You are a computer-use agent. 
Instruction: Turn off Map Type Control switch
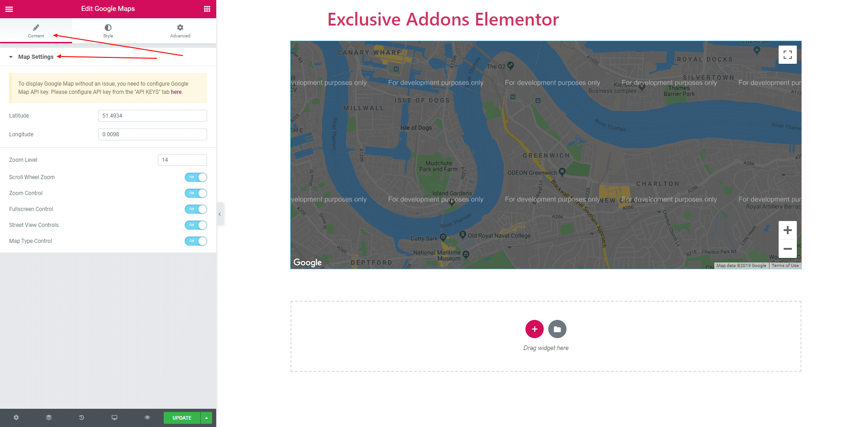(x=196, y=241)
